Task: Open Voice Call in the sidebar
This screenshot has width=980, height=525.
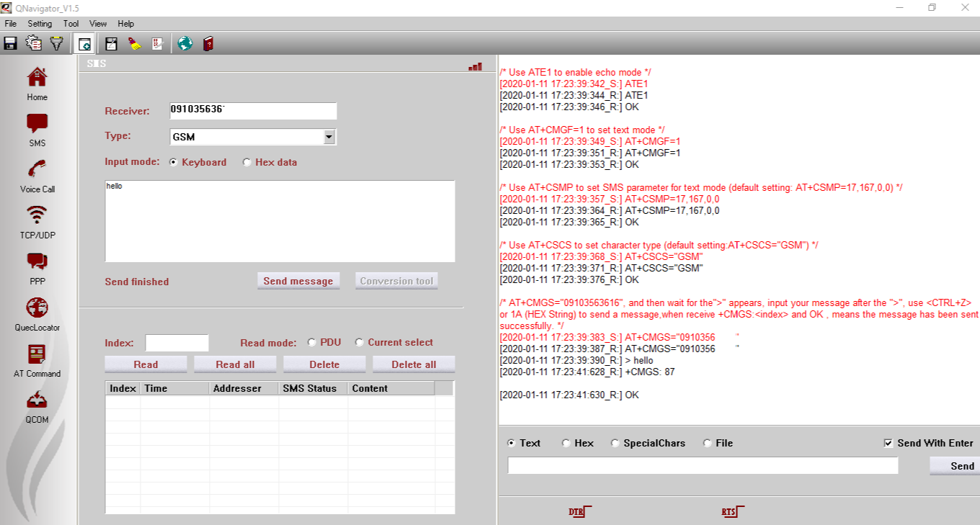Action: pos(37,176)
